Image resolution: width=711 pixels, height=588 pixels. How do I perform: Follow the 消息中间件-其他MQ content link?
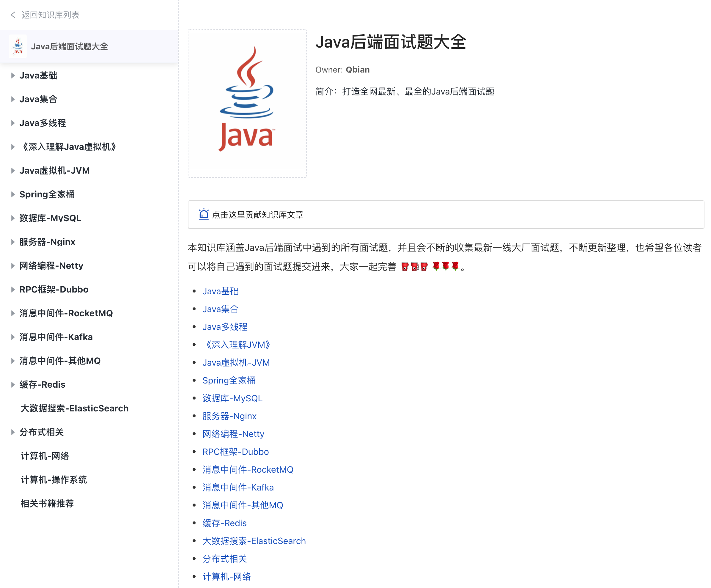(243, 505)
